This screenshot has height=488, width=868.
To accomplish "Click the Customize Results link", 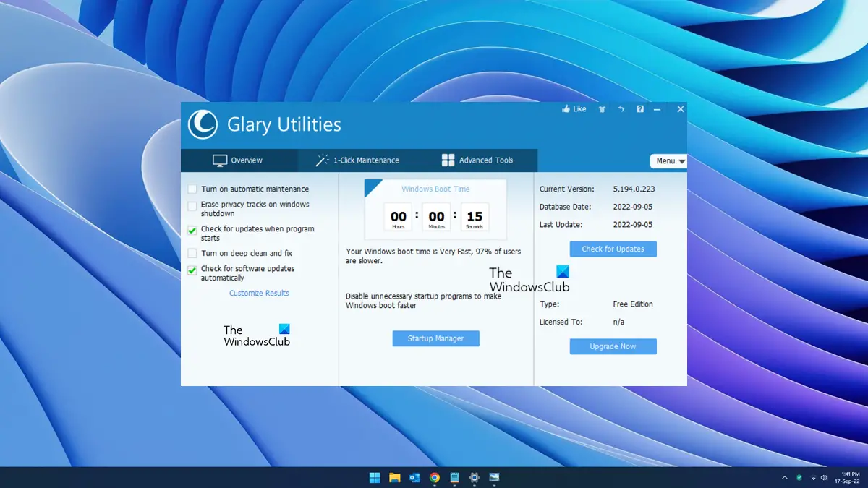I will (x=259, y=293).
